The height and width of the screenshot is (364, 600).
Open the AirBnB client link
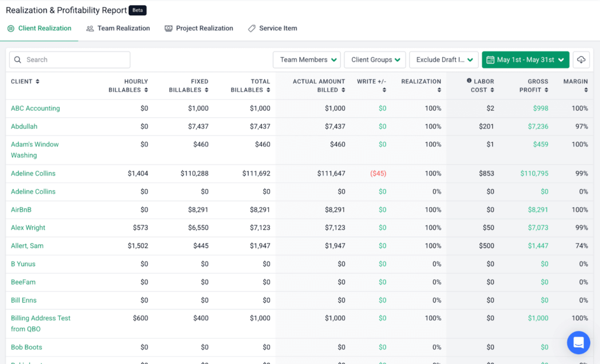pos(21,210)
